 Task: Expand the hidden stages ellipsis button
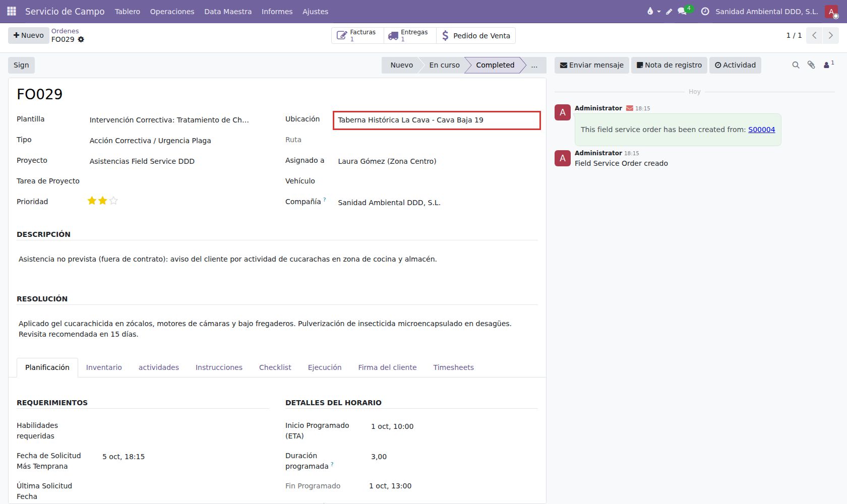click(534, 65)
